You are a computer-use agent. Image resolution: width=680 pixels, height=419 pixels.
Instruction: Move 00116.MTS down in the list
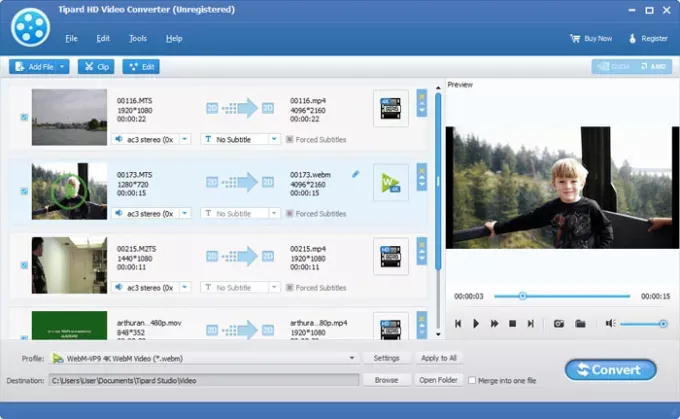(422, 111)
